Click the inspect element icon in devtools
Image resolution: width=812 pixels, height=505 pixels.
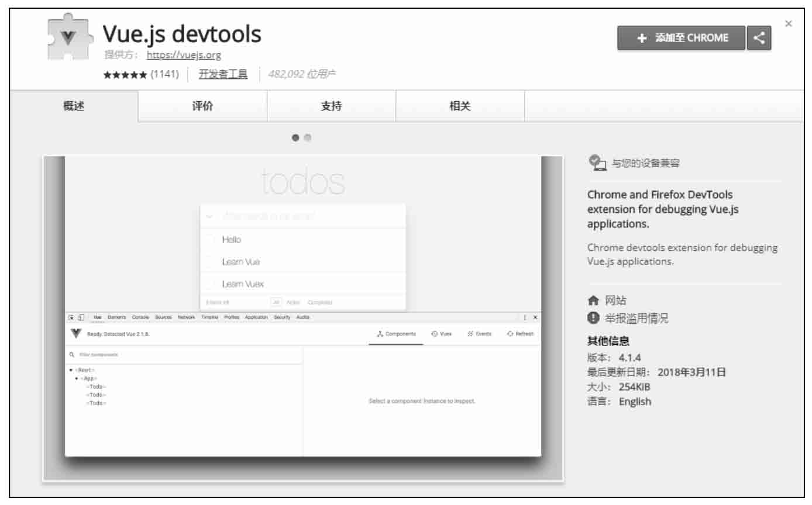pyautogui.click(x=71, y=317)
